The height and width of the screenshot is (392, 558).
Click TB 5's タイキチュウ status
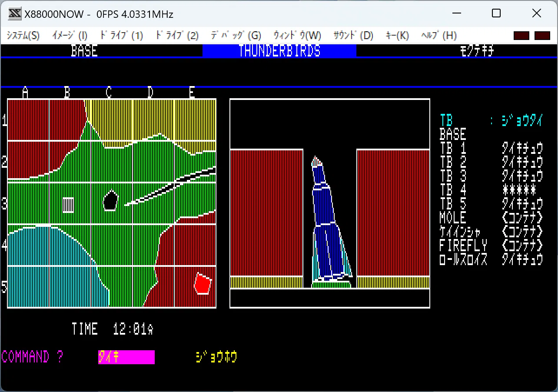(x=522, y=204)
